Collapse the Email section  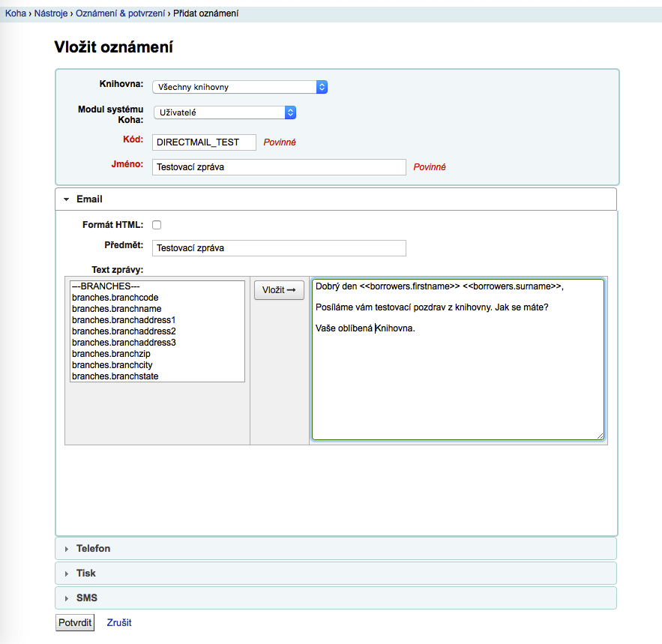tap(336, 199)
